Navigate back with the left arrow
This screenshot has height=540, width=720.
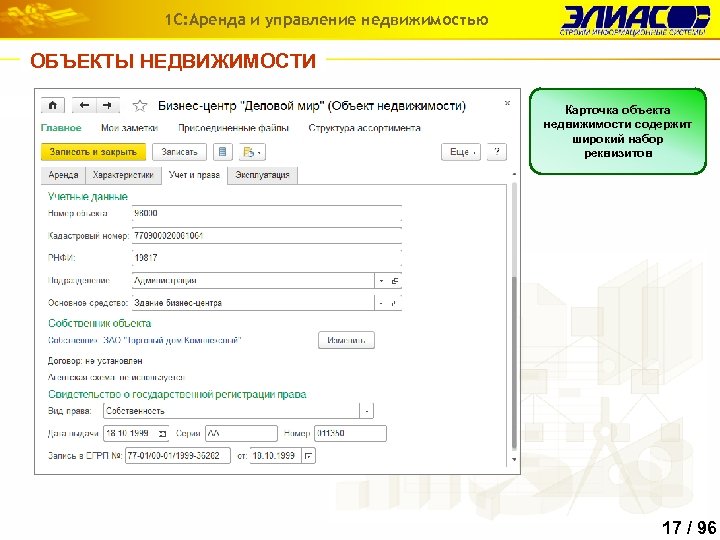pos(84,106)
